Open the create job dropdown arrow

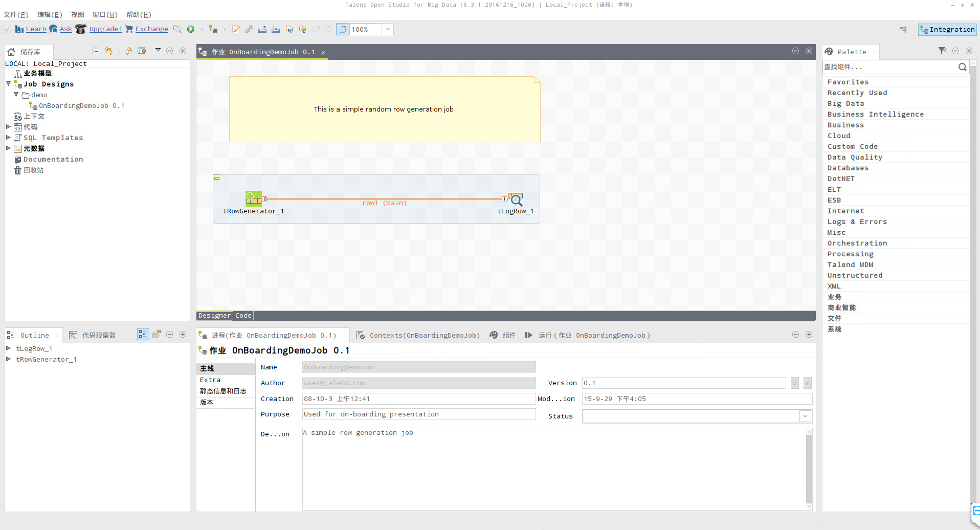pyautogui.click(x=224, y=29)
